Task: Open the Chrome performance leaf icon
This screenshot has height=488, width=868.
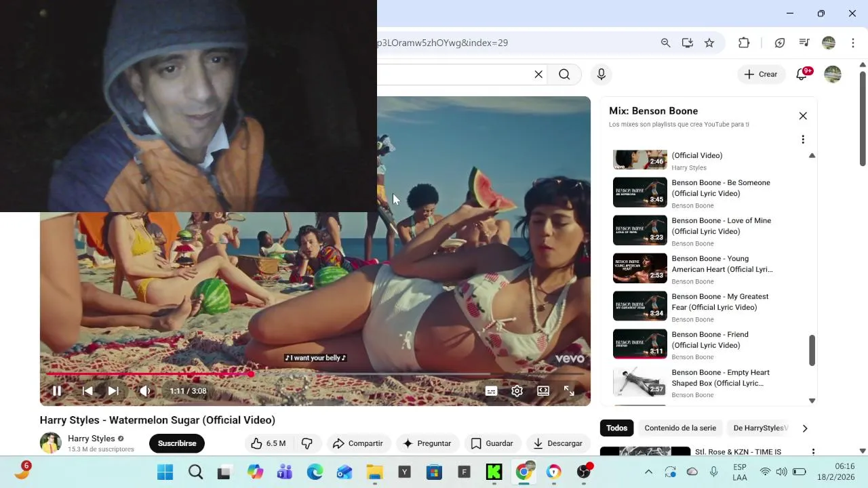Action: pyautogui.click(x=780, y=43)
